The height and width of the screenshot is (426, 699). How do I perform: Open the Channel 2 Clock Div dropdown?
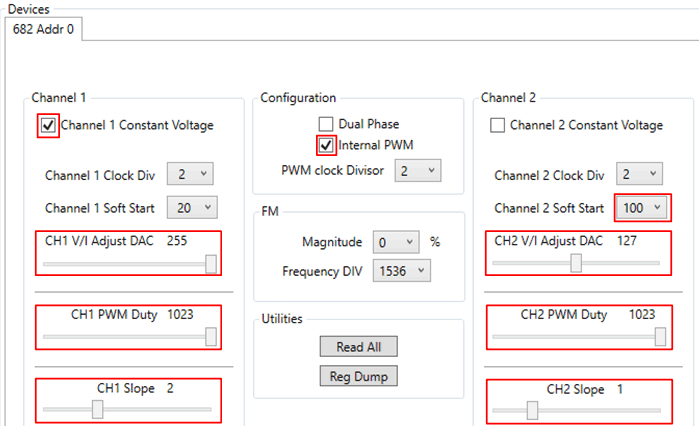pos(639,175)
